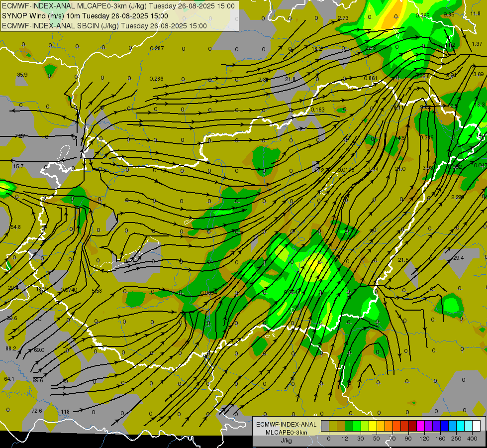Click the '5.58' data value
This screenshot has width=487, height=448.
(x=97, y=291)
